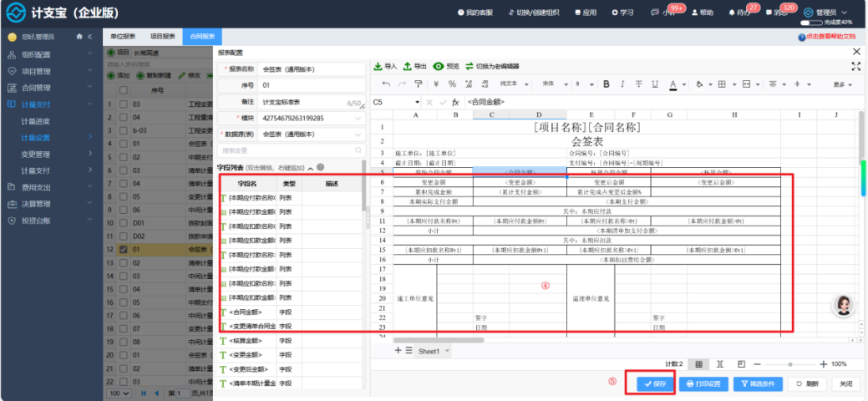Click the undo arrow icon
868x401 pixels.
(387, 84)
